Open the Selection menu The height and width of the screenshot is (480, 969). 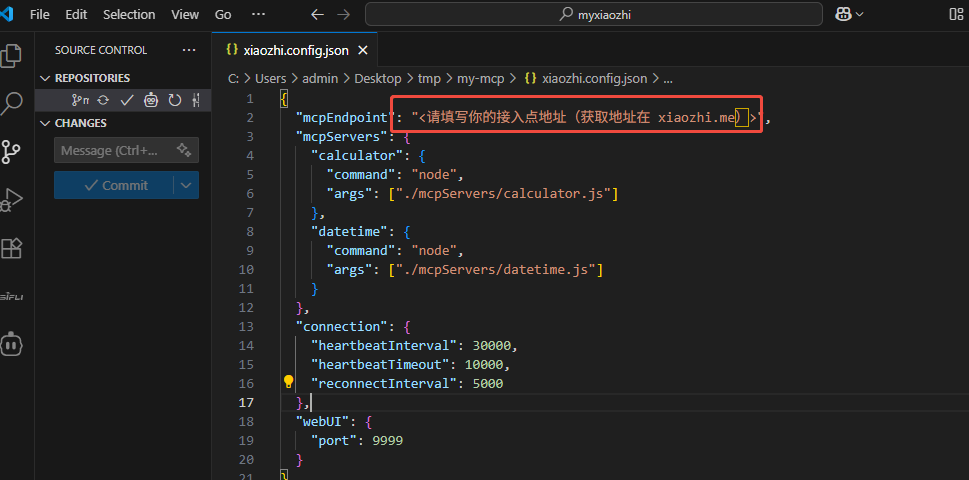pos(127,14)
